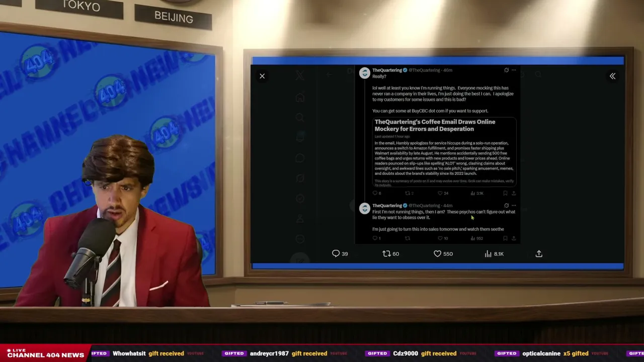The height and width of the screenshot is (362, 644).
Task: Click the repost icon on the 44m tweet
Action: click(408, 238)
